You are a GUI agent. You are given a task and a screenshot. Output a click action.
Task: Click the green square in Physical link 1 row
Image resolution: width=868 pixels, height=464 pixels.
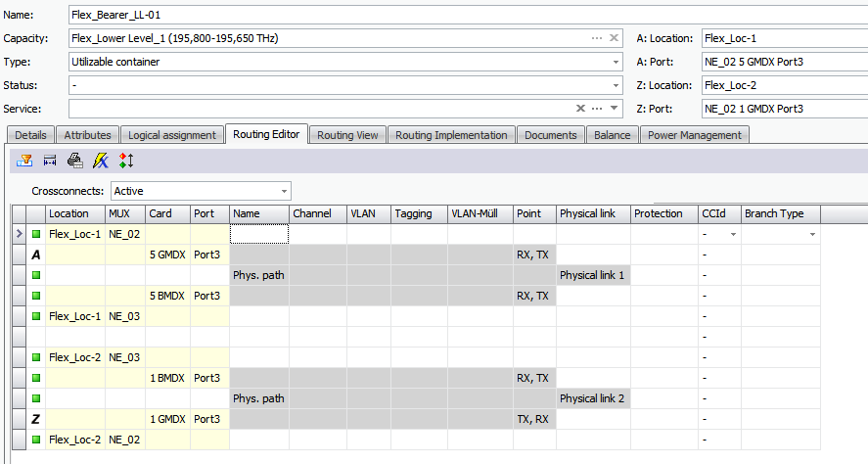pos(36,275)
